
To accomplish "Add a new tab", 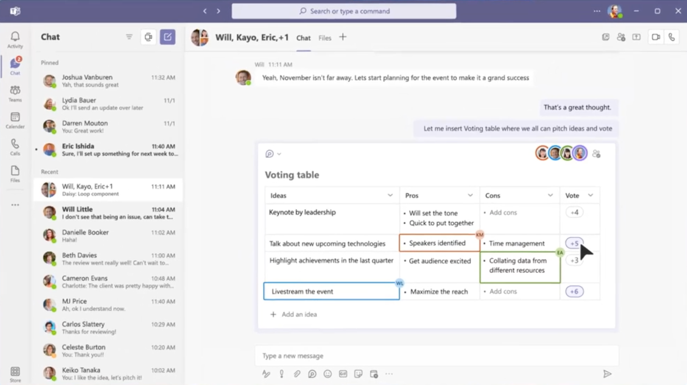I will click(343, 37).
